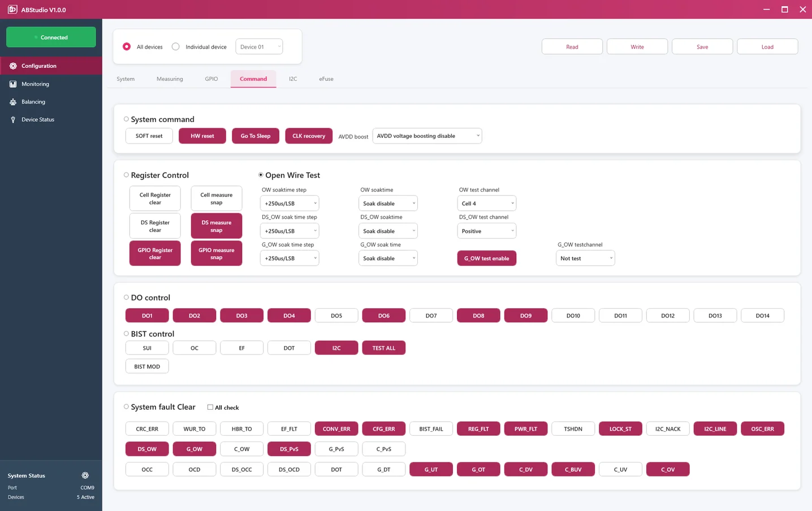Viewport: 812px width, 511px height.
Task: Toggle the DO5 output button
Action: click(336, 315)
